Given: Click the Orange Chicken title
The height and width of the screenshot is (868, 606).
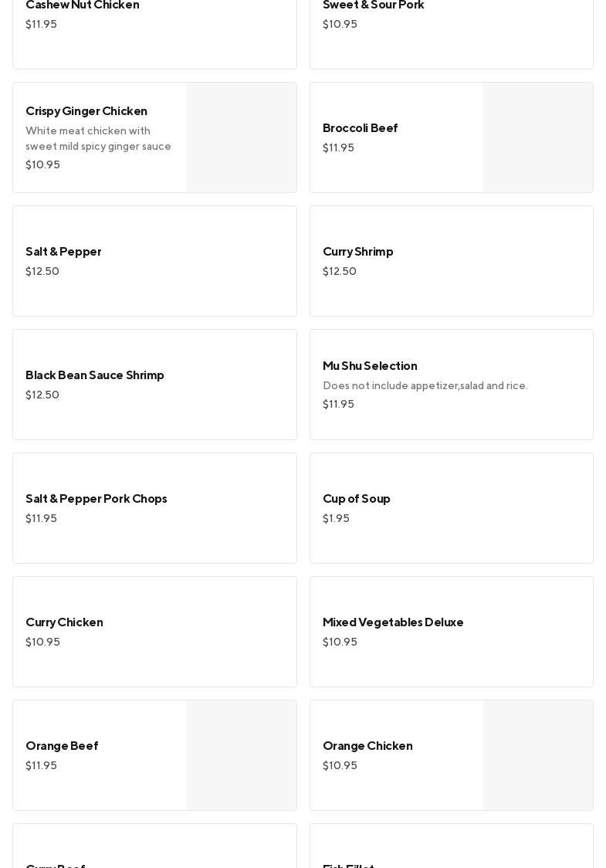Looking at the screenshot, I should (367, 746).
